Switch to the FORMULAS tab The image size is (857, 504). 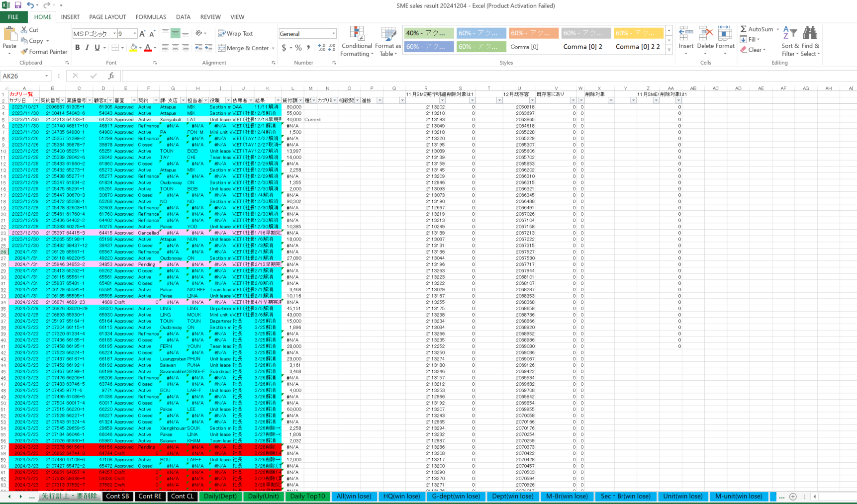point(151,17)
